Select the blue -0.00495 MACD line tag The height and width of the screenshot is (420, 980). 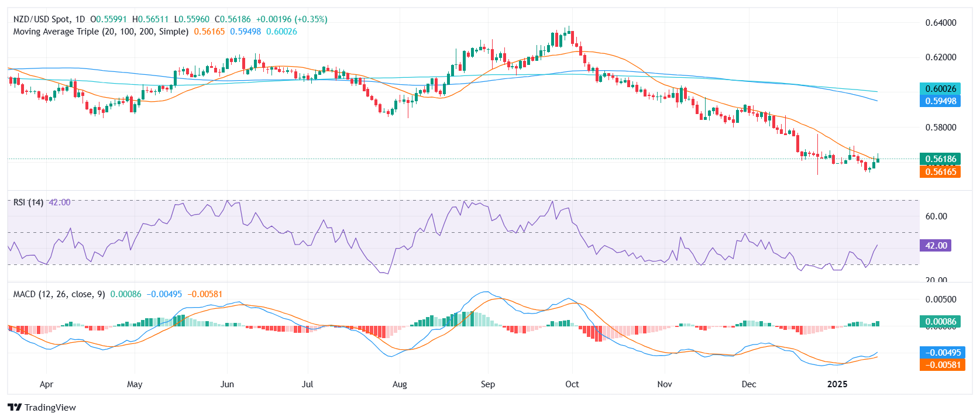coord(942,353)
